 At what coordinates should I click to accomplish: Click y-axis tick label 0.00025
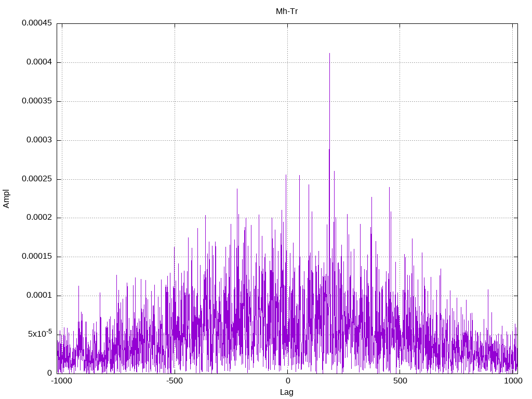click(x=37, y=179)
